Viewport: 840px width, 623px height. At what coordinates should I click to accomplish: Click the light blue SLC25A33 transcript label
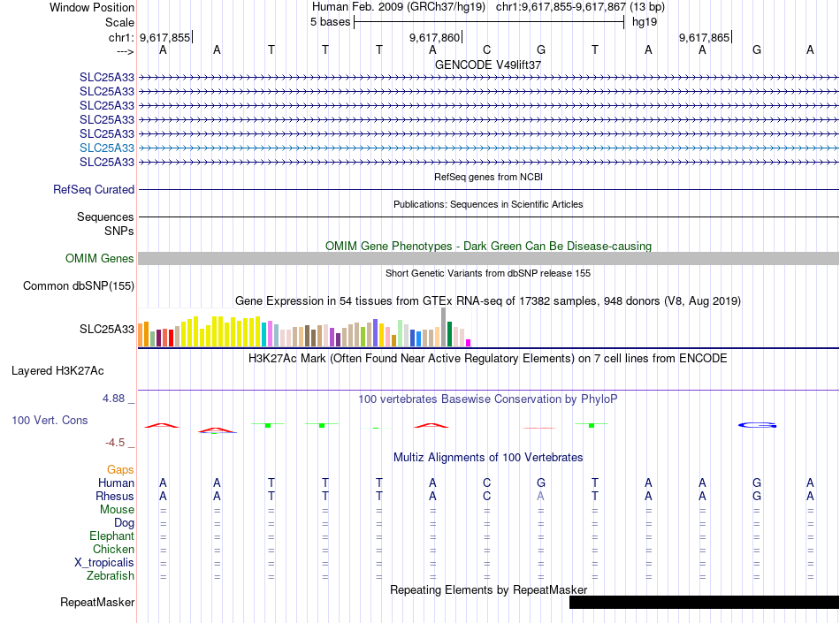pyautogui.click(x=107, y=148)
